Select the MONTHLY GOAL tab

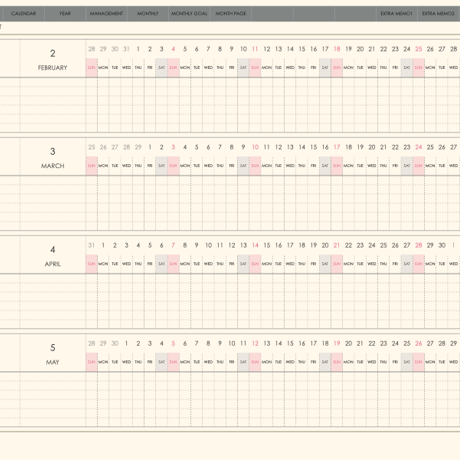189,14
